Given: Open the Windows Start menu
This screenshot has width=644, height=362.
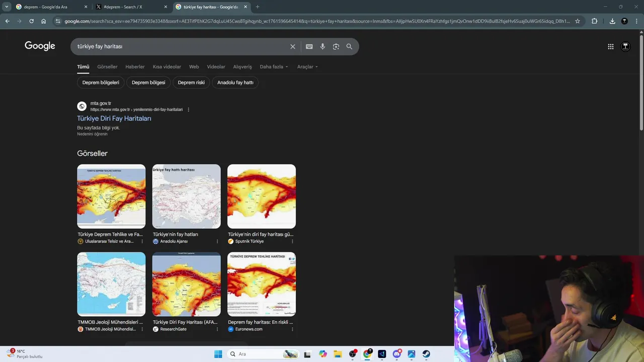Looking at the screenshot, I should coord(218,354).
